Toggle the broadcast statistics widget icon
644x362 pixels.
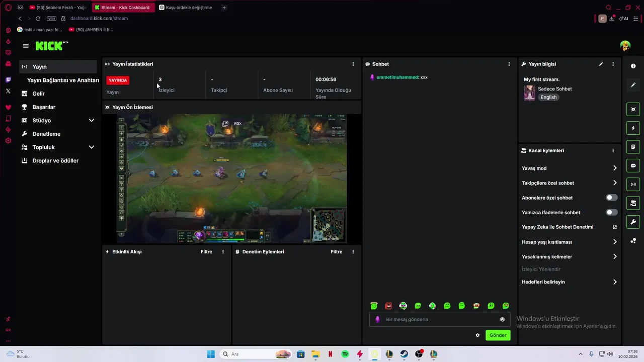click(633, 184)
